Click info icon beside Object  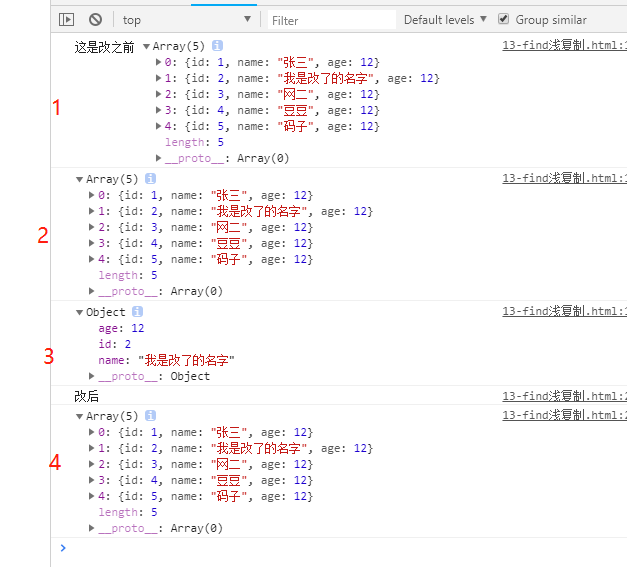[x=137, y=311]
